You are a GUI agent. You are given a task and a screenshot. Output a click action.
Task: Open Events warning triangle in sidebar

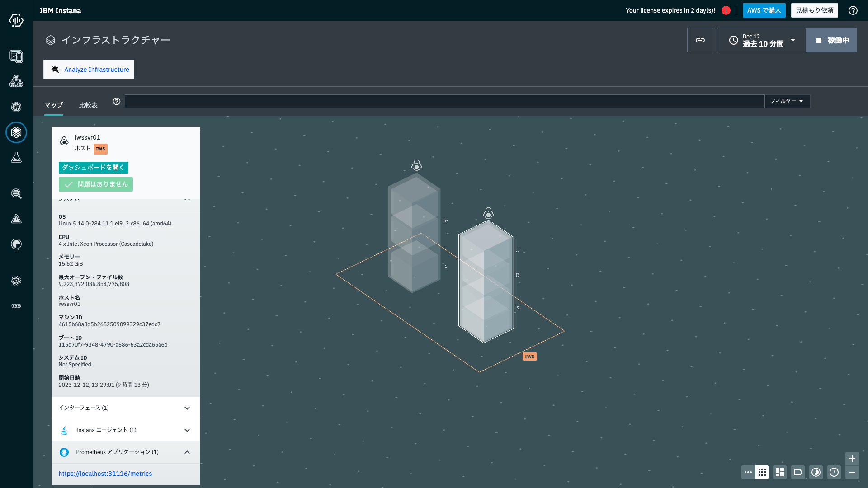point(16,219)
